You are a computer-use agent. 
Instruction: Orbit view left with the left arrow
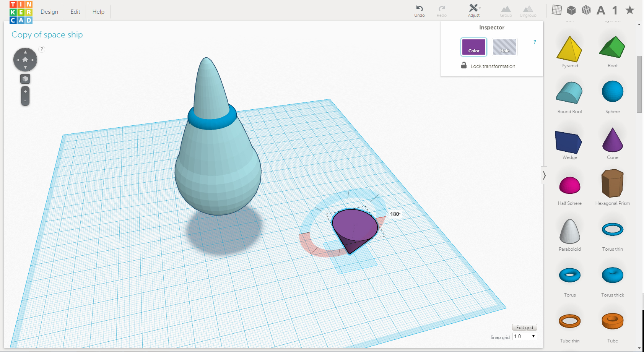tap(18, 60)
